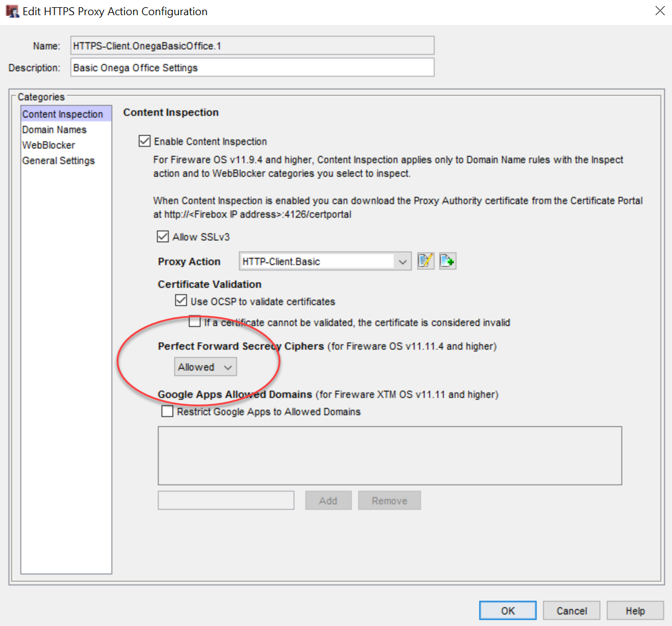Close the Edit HTTPS Proxy Action dialog

point(660,11)
